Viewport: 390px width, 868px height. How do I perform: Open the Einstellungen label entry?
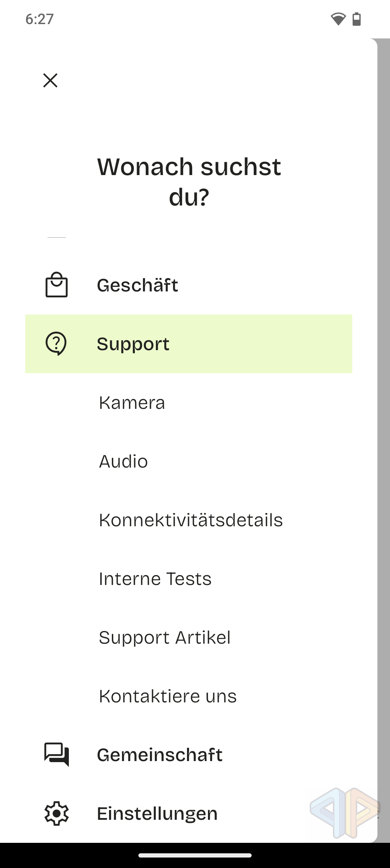157,813
